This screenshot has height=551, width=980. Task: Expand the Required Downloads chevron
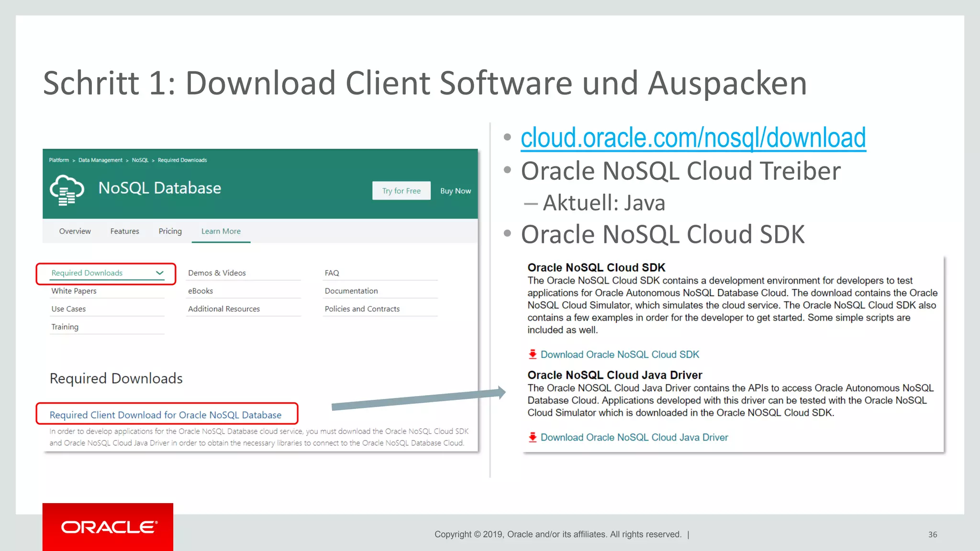click(160, 273)
